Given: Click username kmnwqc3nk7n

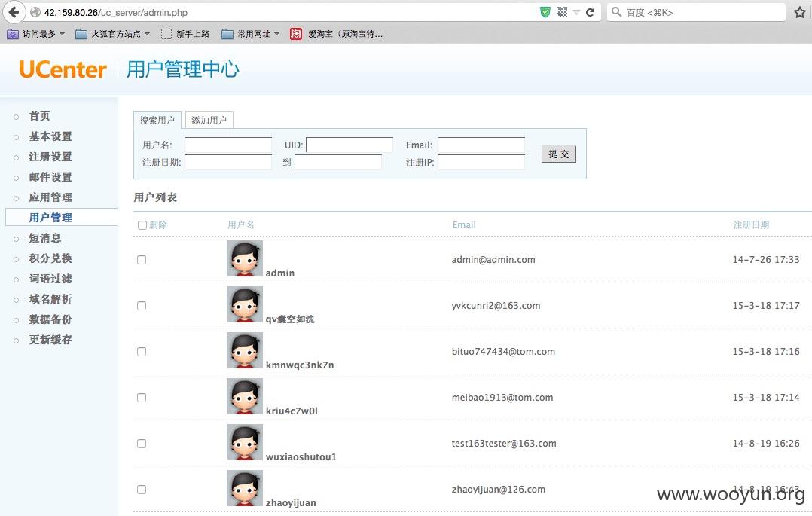Looking at the screenshot, I should coord(300,365).
